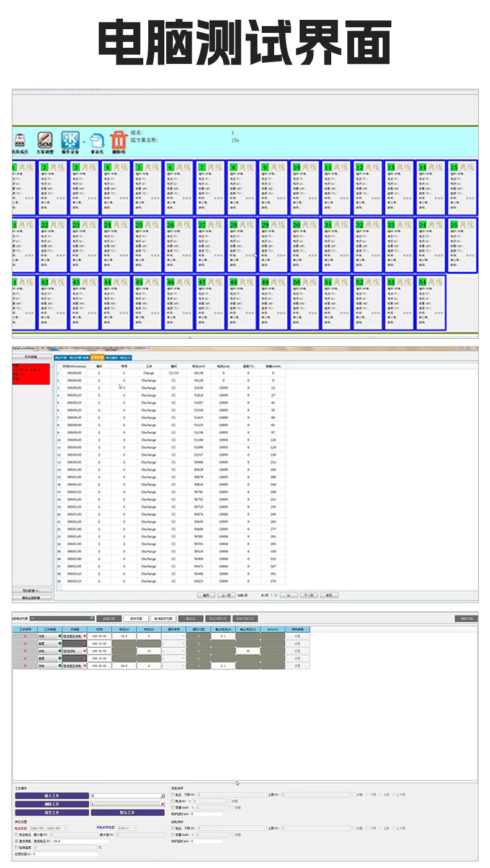The height and width of the screenshot is (868, 490).
Task: Click channel 5 green number badge
Action: click(x=139, y=168)
